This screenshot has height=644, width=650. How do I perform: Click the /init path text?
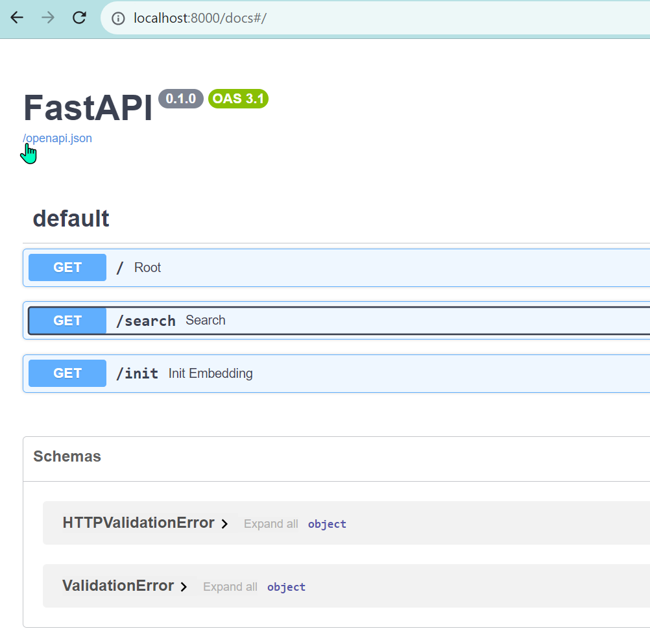click(138, 373)
